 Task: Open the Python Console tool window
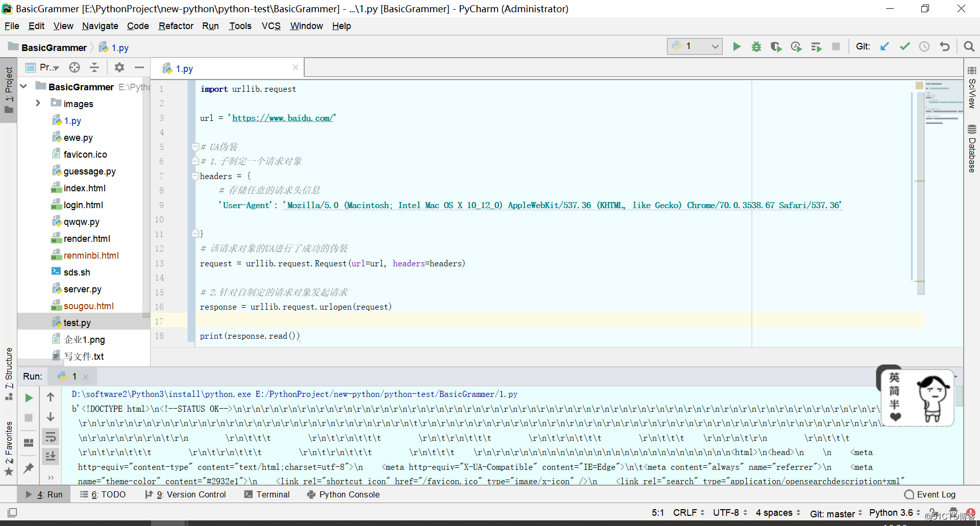[343, 494]
